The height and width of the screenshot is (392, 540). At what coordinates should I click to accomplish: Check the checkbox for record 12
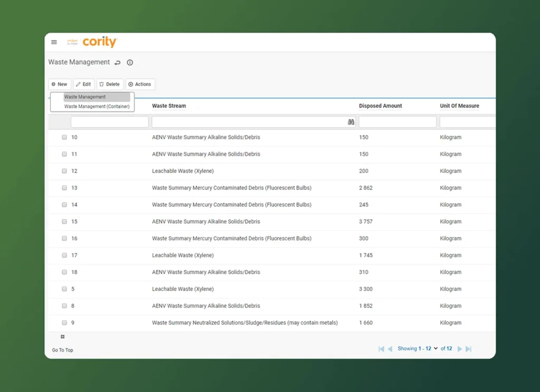pos(64,171)
